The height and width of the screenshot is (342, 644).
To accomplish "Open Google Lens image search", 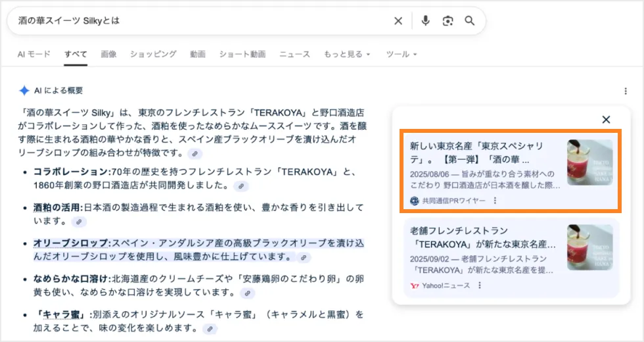I will pyautogui.click(x=448, y=21).
